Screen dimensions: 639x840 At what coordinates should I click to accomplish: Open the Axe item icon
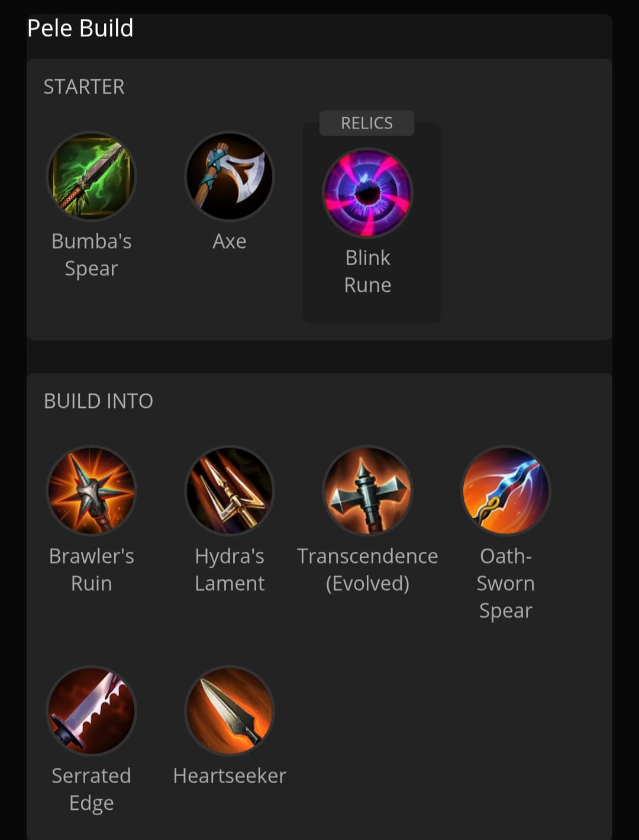230,176
